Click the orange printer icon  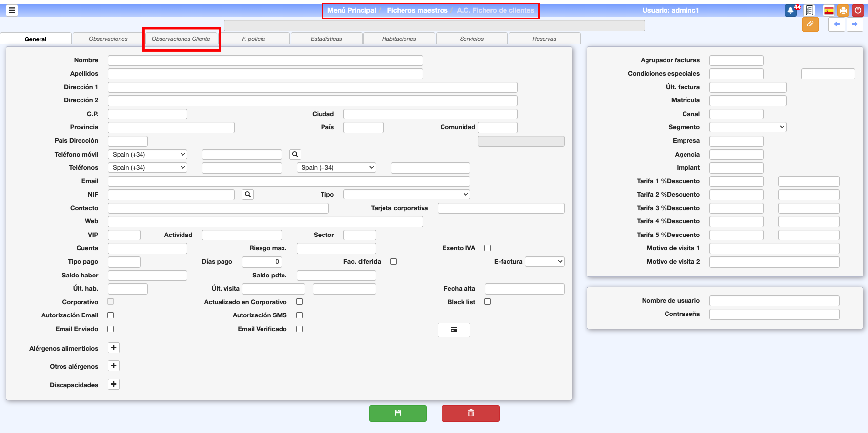point(843,10)
